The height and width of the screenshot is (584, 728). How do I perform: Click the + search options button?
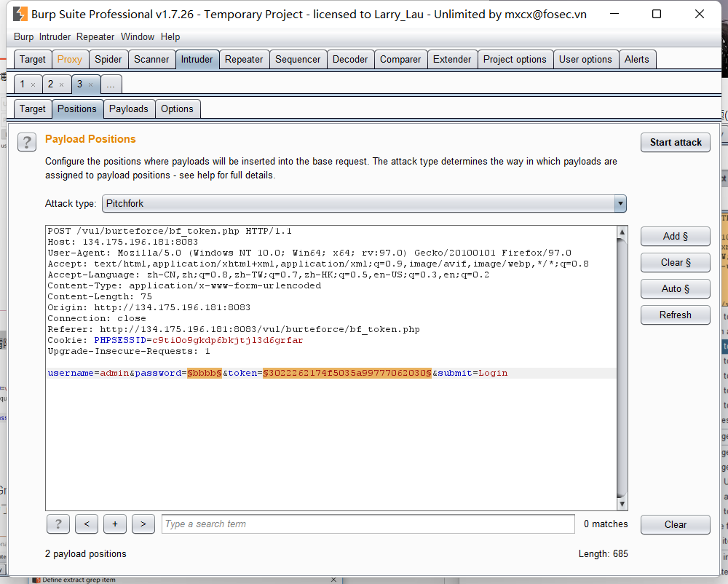click(x=115, y=524)
